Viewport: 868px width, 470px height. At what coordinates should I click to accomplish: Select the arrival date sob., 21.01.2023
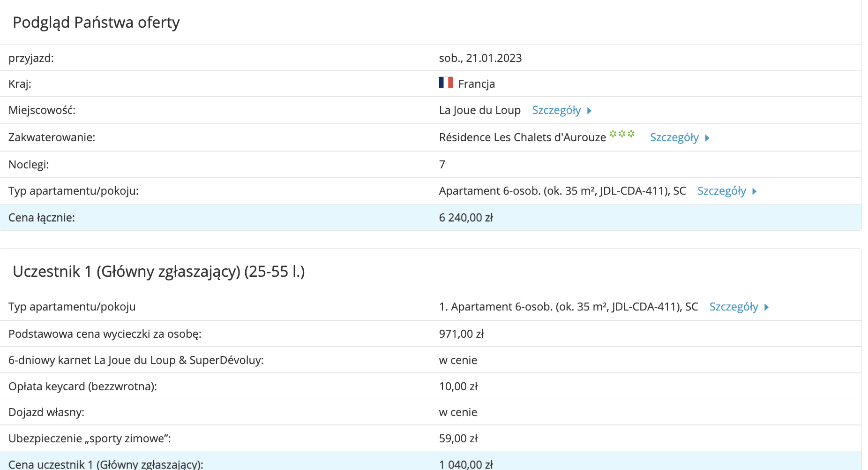point(480,58)
